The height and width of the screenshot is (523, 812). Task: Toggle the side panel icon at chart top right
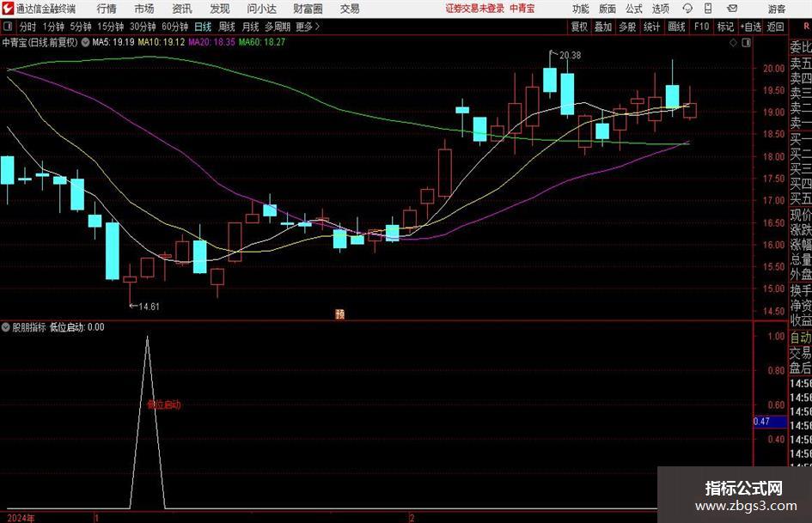coord(746,43)
